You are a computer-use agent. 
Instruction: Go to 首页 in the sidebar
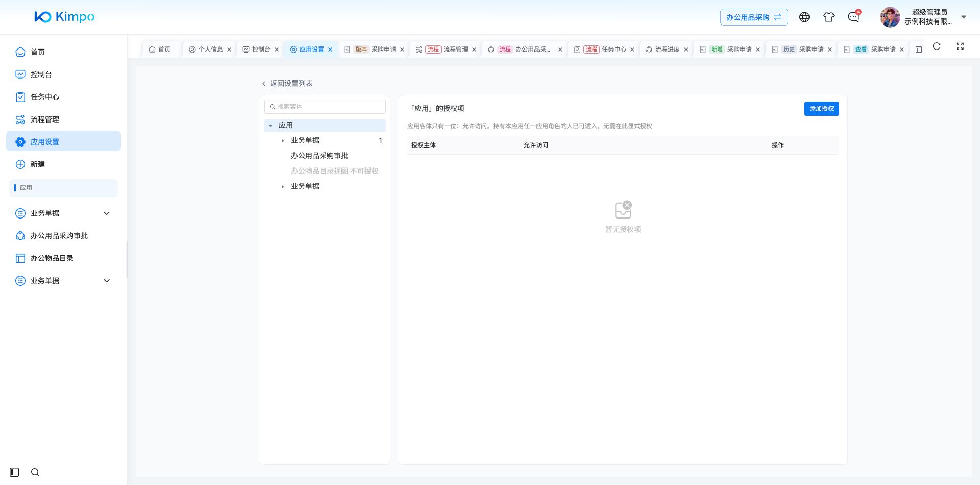coord(64,52)
